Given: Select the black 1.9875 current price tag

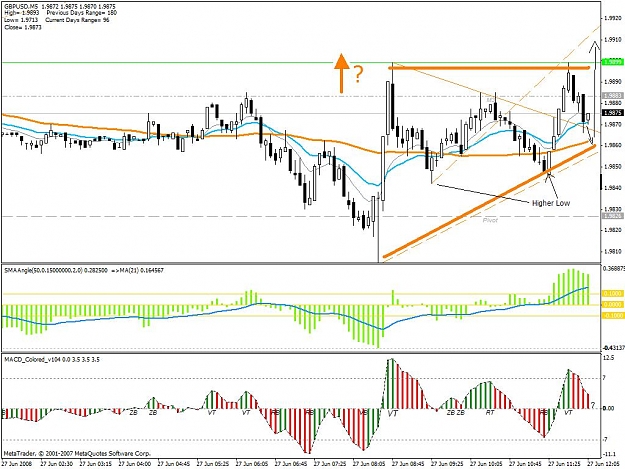Looking at the screenshot, I should 613,113.
